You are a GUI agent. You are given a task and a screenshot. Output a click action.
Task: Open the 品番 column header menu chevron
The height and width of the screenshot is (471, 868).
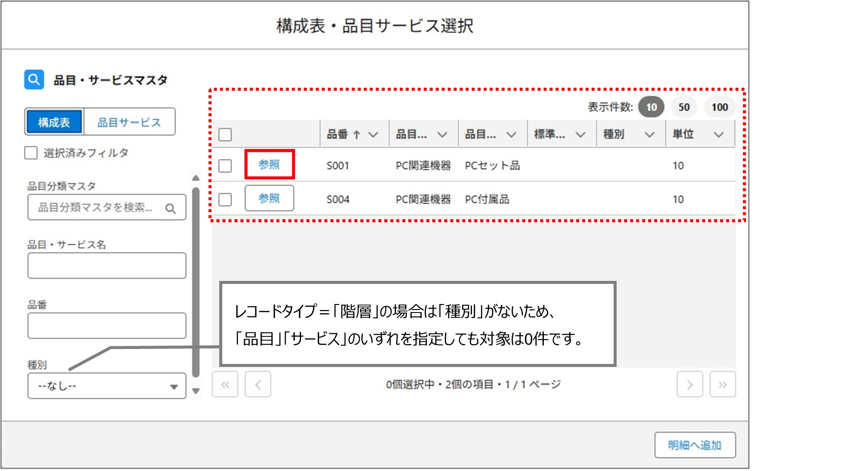click(374, 134)
